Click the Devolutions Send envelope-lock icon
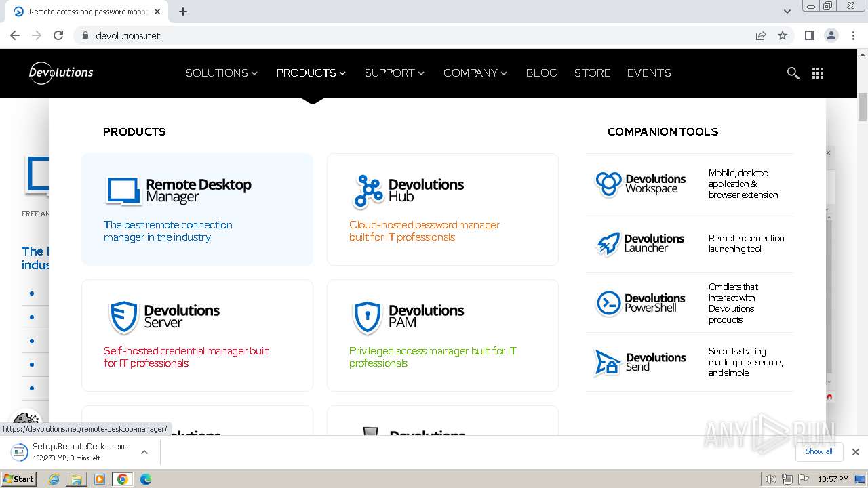 pyautogui.click(x=608, y=363)
